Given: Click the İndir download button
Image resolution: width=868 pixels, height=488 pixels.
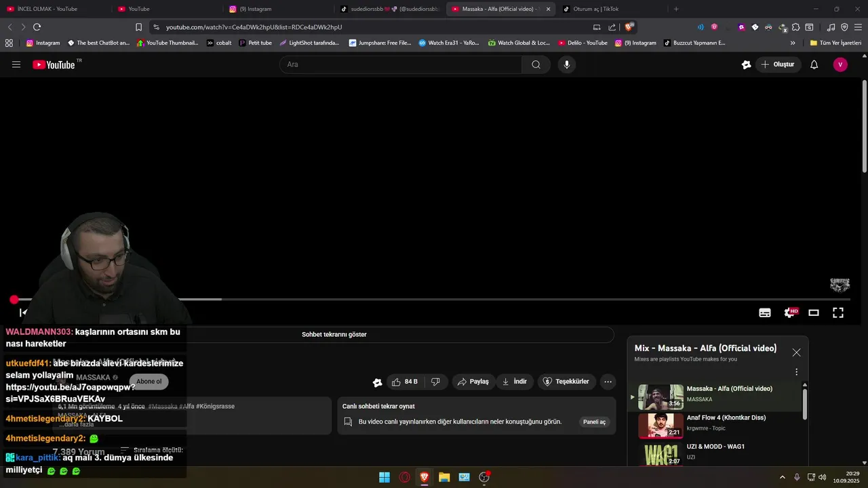Looking at the screenshot, I should point(514,382).
